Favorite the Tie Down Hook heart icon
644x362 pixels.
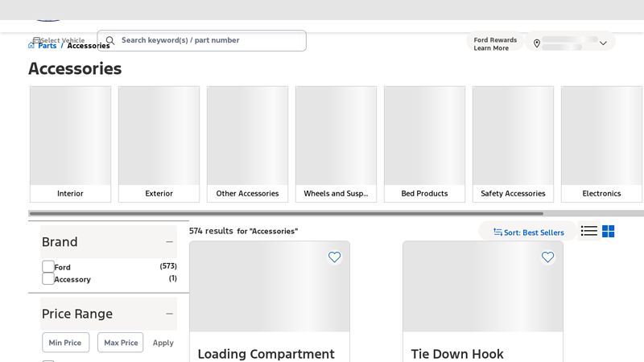[x=547, y=257]
